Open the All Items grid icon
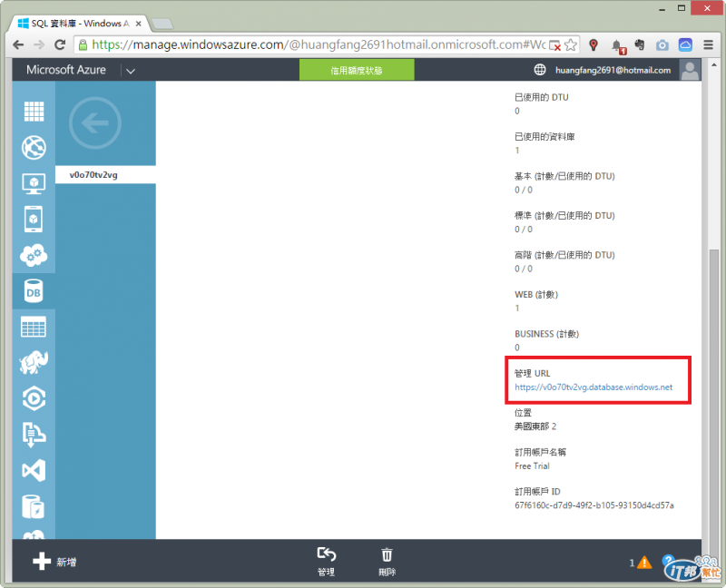Screen dimensions: 726x588 (x=34, y=112)
